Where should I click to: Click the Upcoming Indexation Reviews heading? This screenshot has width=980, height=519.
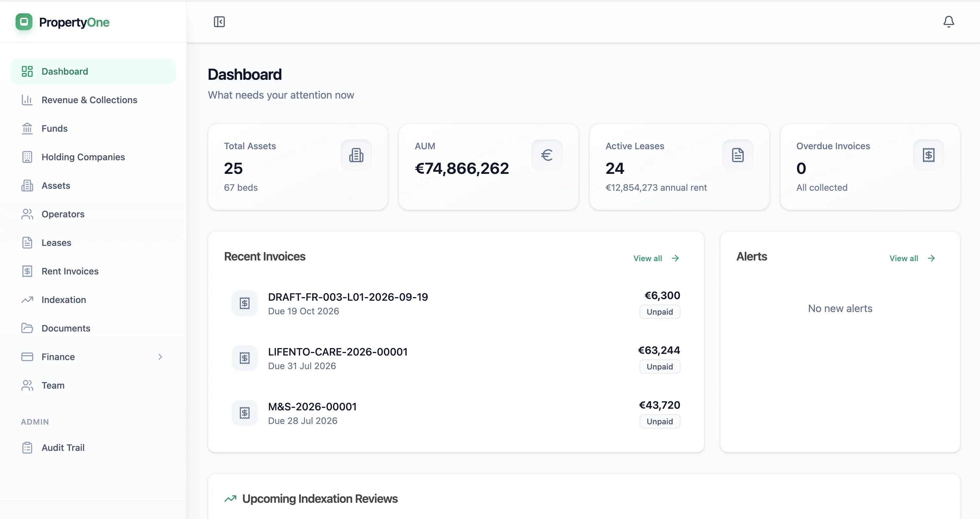pos(320,499)
